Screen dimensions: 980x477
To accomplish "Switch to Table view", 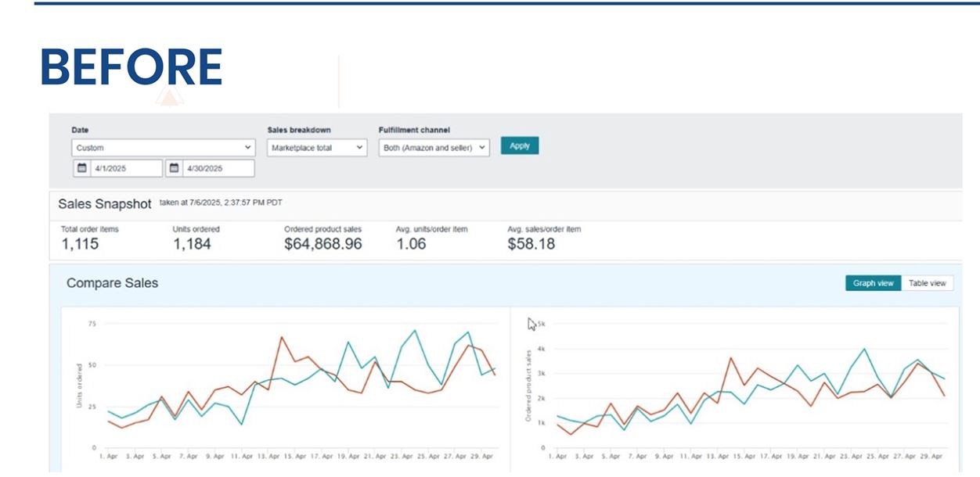I will 928,283.
